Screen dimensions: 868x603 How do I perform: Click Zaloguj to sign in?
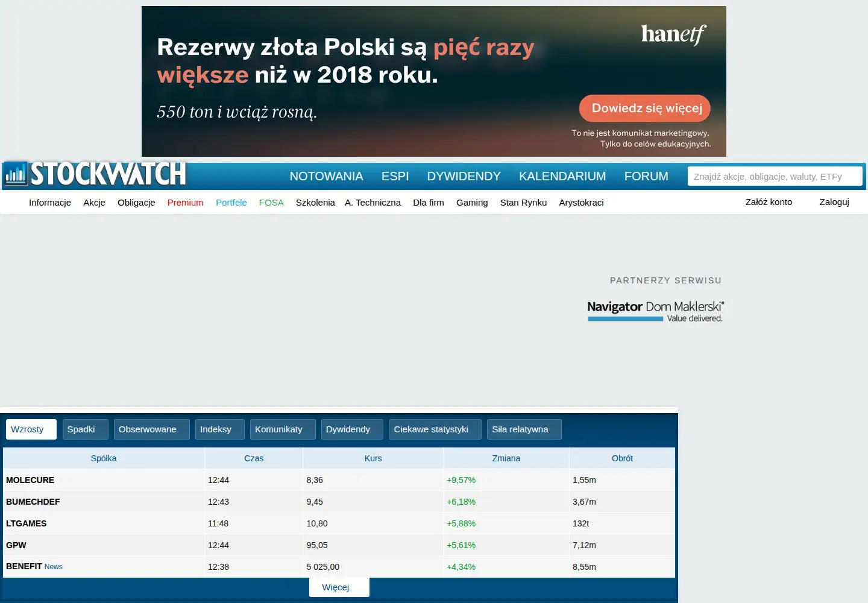tap(834, 202)
